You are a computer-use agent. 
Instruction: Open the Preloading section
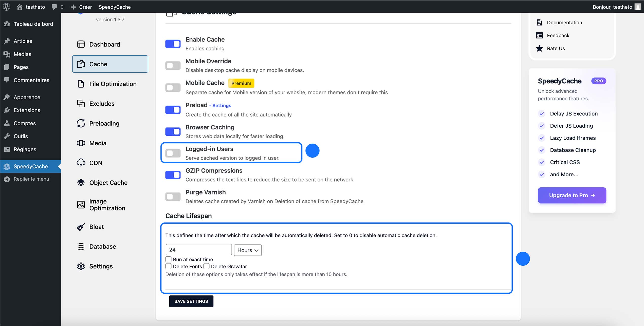[104, 123]
